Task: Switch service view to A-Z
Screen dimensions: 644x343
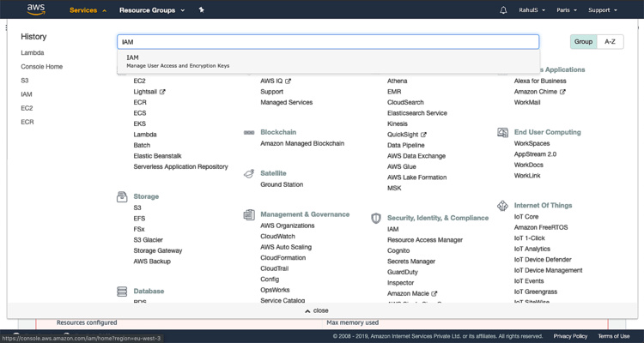Action: (x=610, y=42)
